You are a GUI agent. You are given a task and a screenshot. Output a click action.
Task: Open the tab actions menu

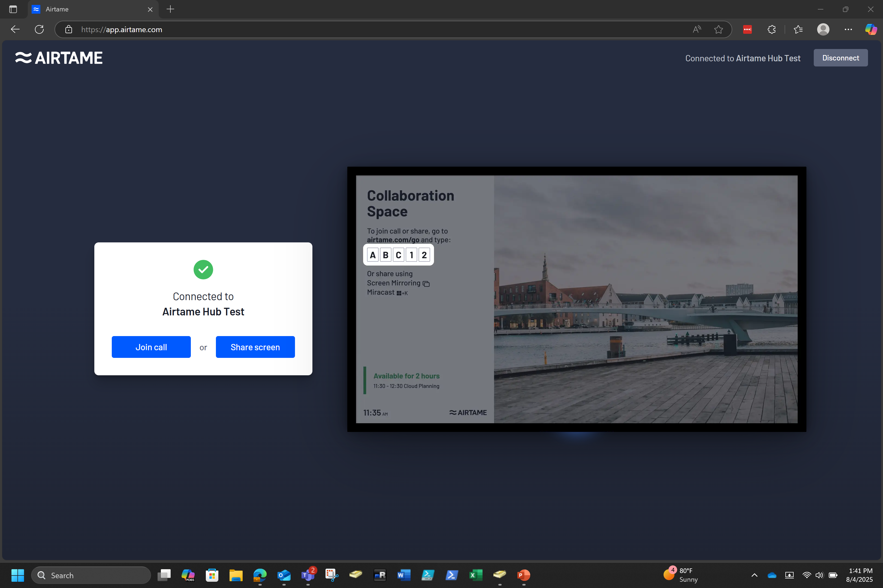click(x=13, y=9)
